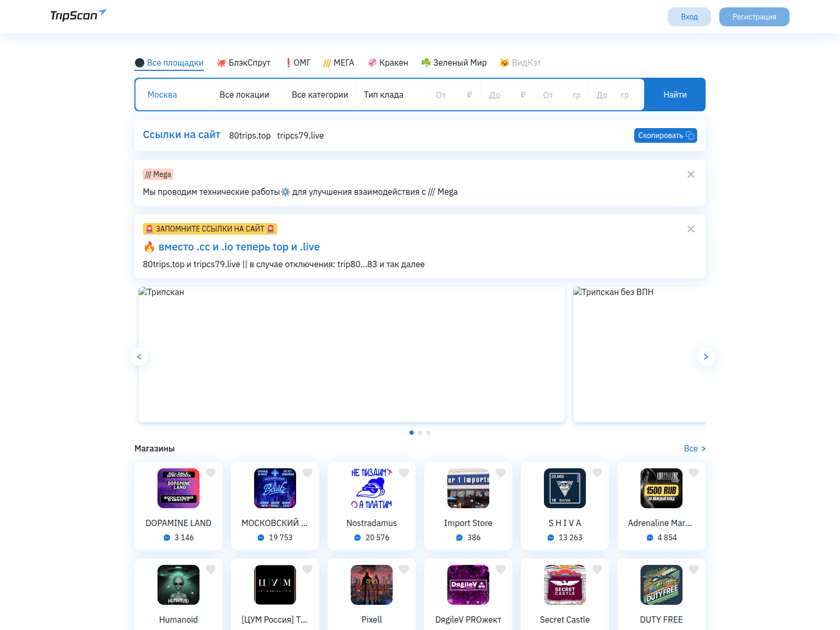Screen dimensions: 840x630
Task: Go to next banner slide
Action: pyautogui.click(x=706, y=356)
